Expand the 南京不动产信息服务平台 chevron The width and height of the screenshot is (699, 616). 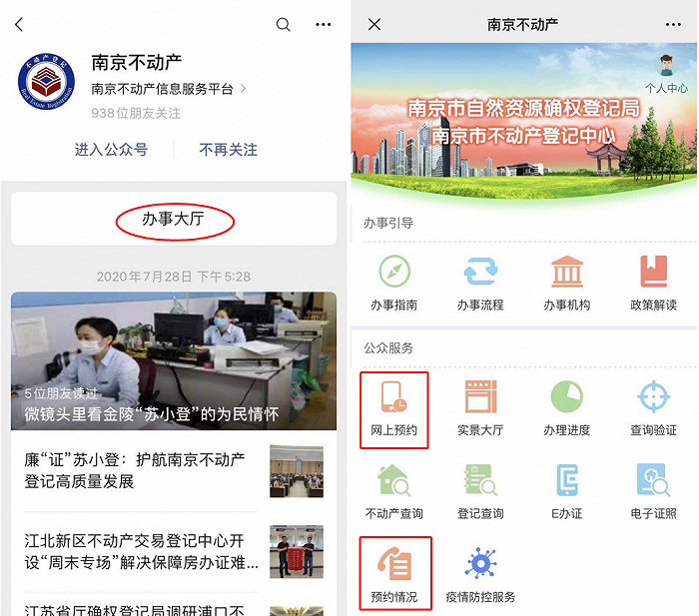coord(243,89)
